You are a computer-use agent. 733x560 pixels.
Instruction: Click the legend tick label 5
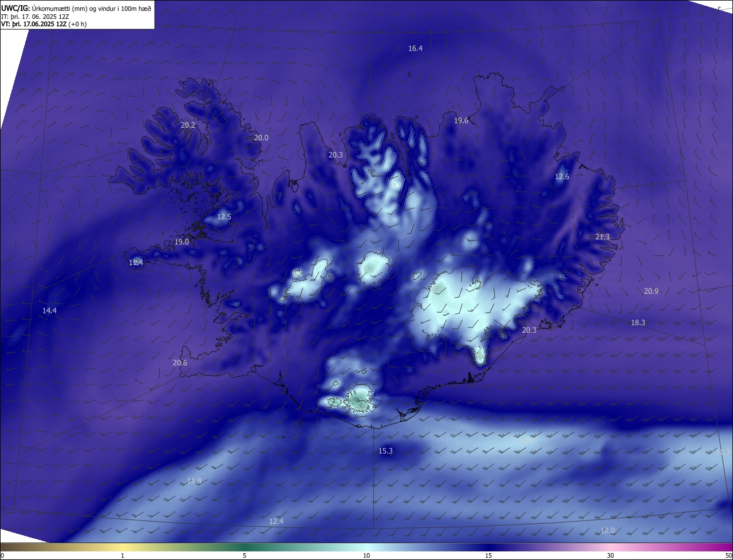[x=245, y=555]
